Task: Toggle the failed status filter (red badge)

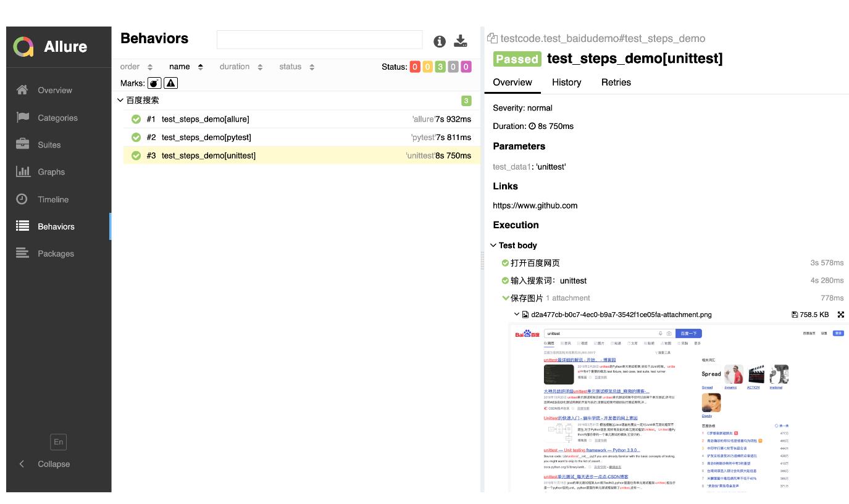Action: (414, 67)
